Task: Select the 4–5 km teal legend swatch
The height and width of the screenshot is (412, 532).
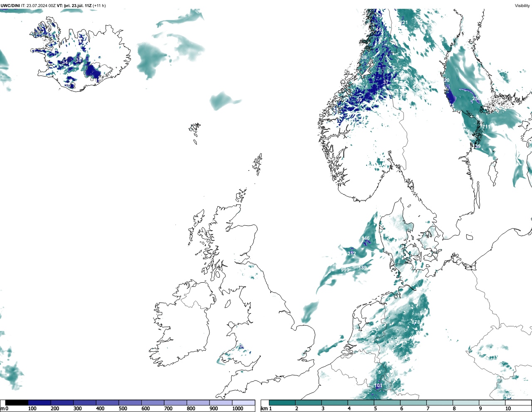Action: pyautogui.click(x=361, y=402)
